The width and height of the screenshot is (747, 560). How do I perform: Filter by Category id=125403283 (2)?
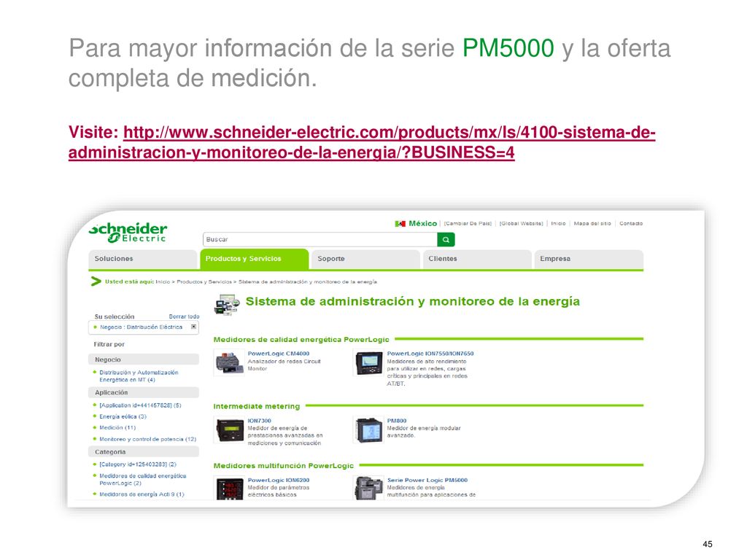pos(138,464)
